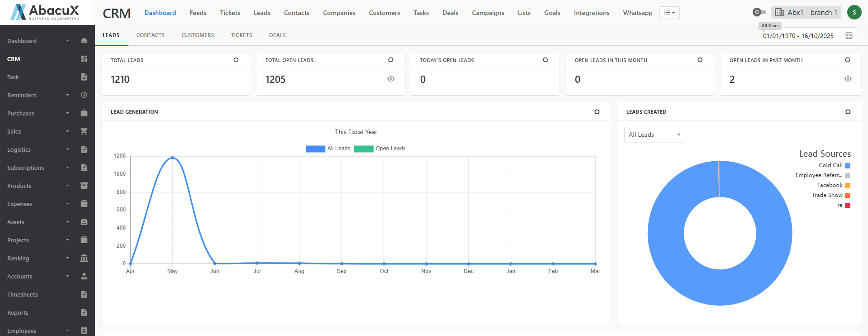The width and height of the screenshot is (868, 336).
Task: Expand the Logistics sidebar menu arrow
Action: click(x=67, y=149)
